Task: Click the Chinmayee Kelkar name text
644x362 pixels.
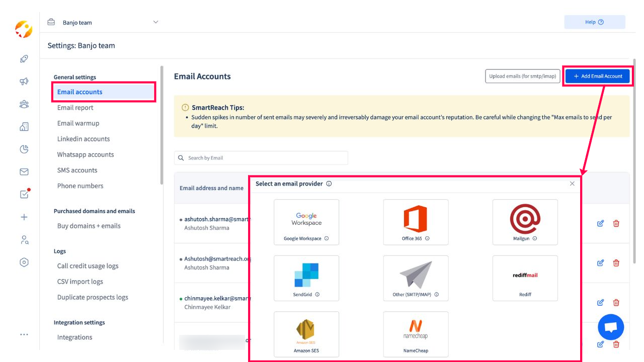Action: tap(207, 307)
